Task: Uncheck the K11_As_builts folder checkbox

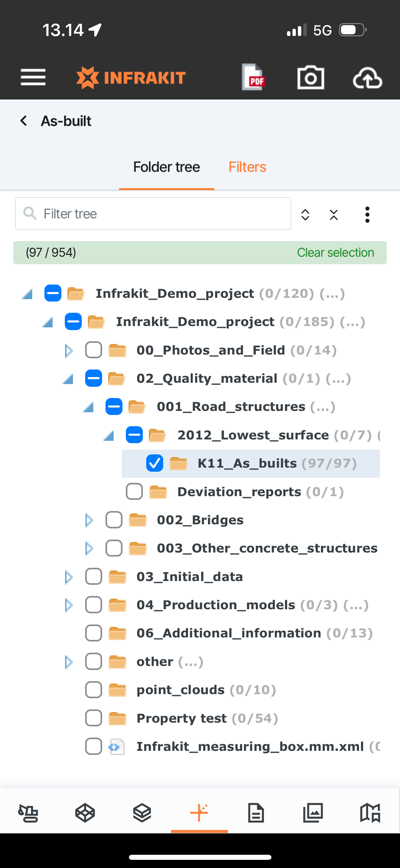Action: (x=155, y=463)
